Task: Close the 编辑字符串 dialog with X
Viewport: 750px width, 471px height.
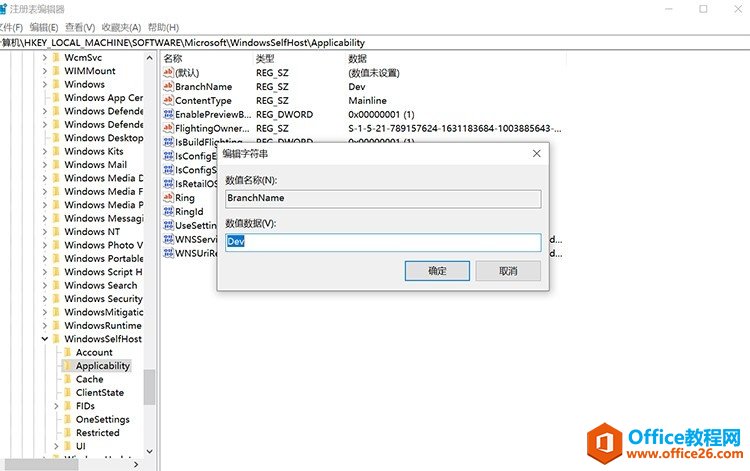Action: pos(537,153)
